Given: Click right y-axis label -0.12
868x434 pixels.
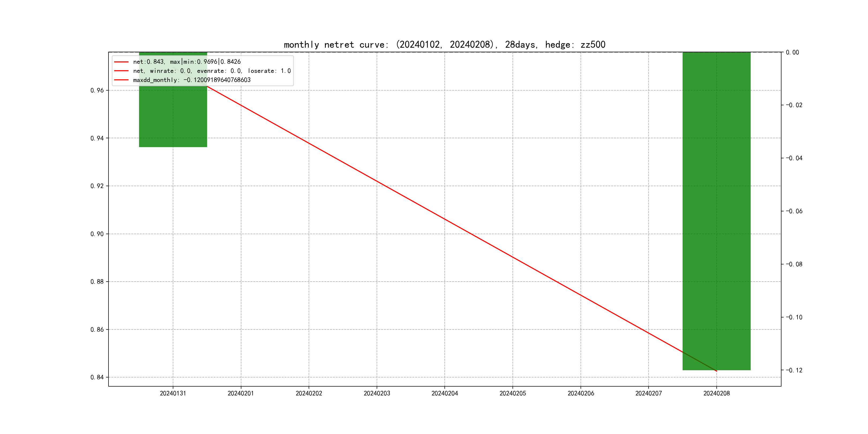Looking at the screenshot, I should (x=794, y=370).
